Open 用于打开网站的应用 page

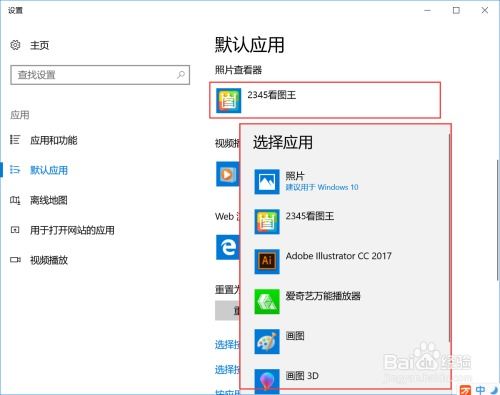point(72,230)
